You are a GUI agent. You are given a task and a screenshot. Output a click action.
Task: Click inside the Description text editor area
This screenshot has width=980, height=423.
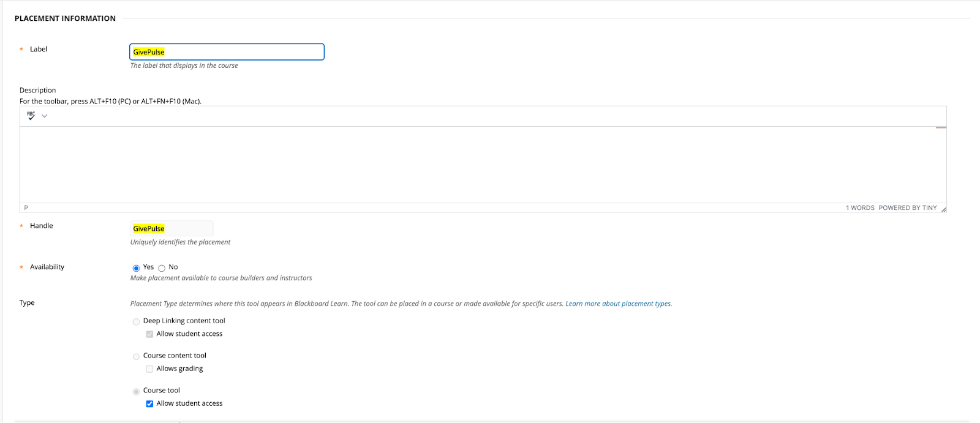coord(483,165)
